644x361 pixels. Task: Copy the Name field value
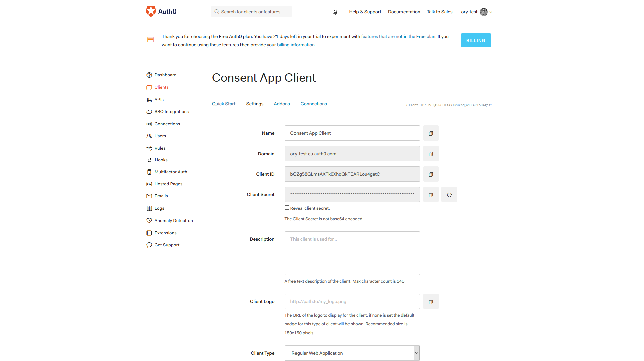click(x=431, y=133)
